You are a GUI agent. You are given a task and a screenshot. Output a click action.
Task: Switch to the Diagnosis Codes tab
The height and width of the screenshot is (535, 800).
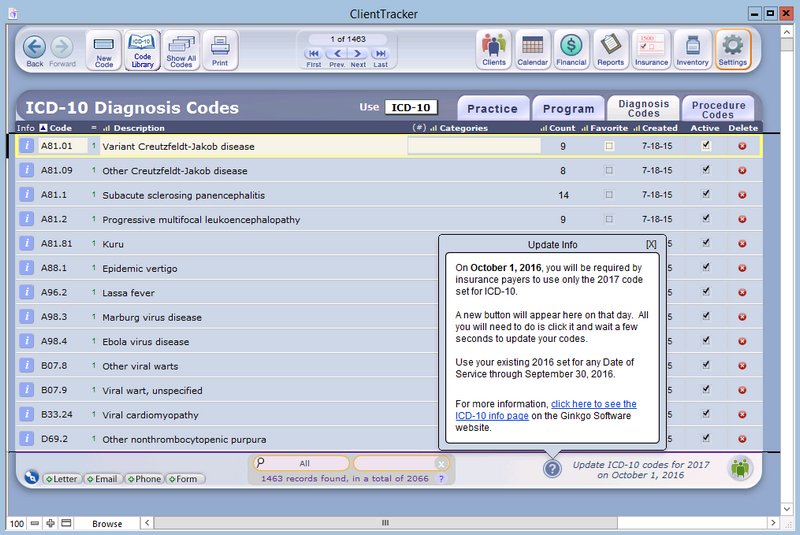[x=643, y=108]
